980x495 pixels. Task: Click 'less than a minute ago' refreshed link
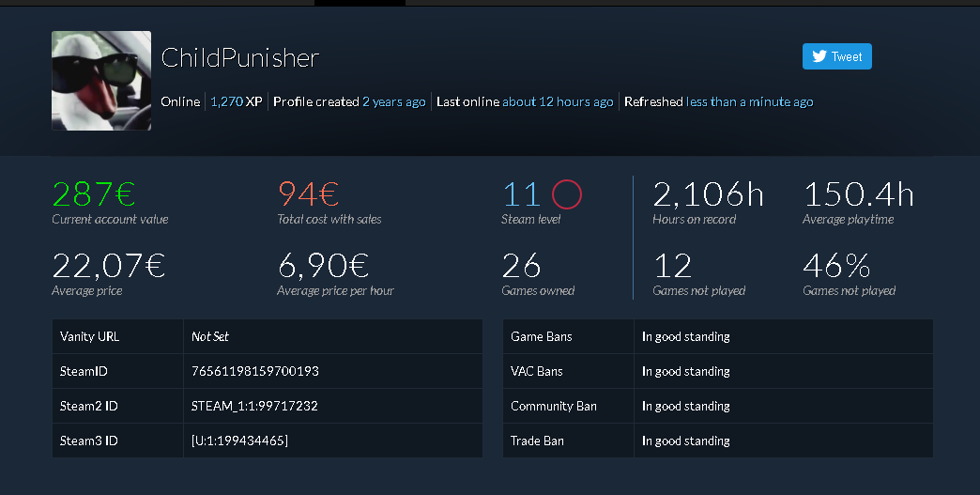click(749, 101)
